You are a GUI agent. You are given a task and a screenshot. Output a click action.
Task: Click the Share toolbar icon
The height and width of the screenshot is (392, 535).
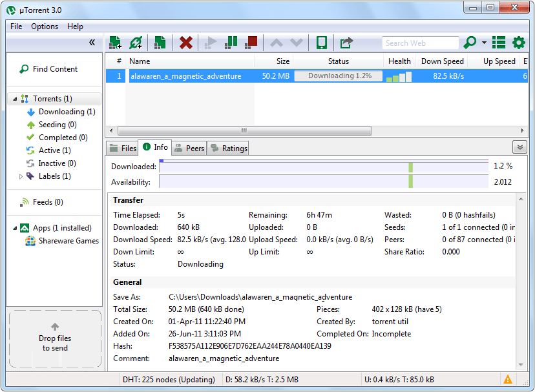[346, 43]
